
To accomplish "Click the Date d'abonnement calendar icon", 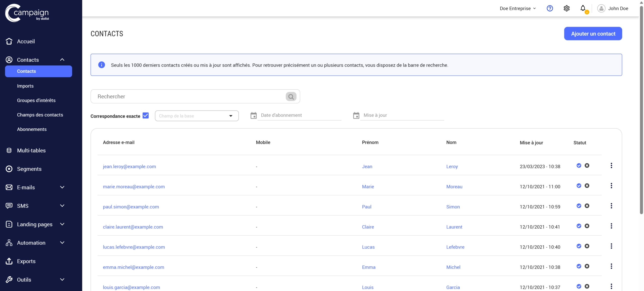I will [254, 116].
